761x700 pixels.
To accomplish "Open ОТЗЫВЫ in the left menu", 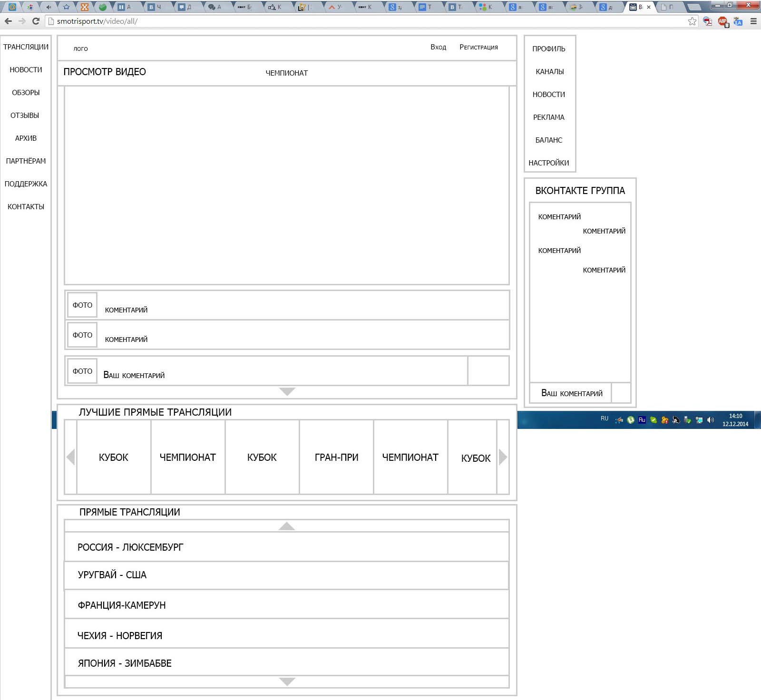I will point(25,116).
